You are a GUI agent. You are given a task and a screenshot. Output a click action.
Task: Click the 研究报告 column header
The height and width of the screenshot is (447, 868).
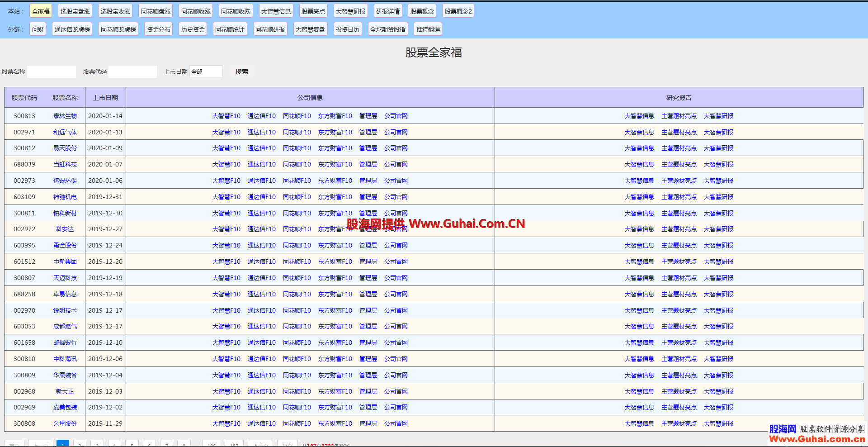679,98
